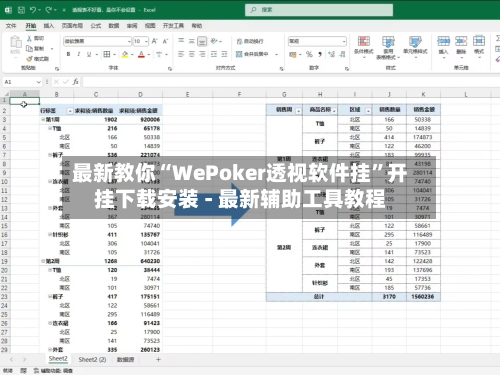Click the fx Insert Function icon

(x=76, y=82)
